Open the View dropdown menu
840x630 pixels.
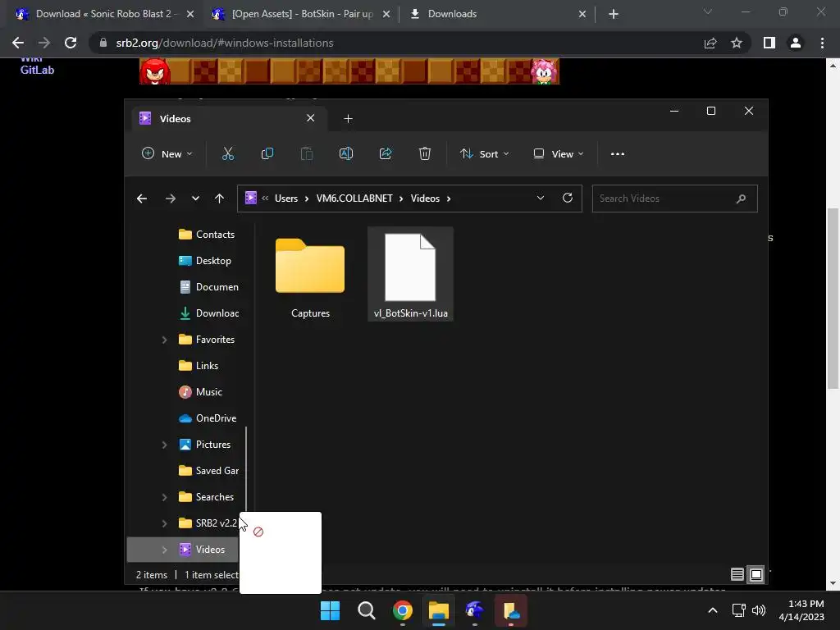click(x=558, y=153)
